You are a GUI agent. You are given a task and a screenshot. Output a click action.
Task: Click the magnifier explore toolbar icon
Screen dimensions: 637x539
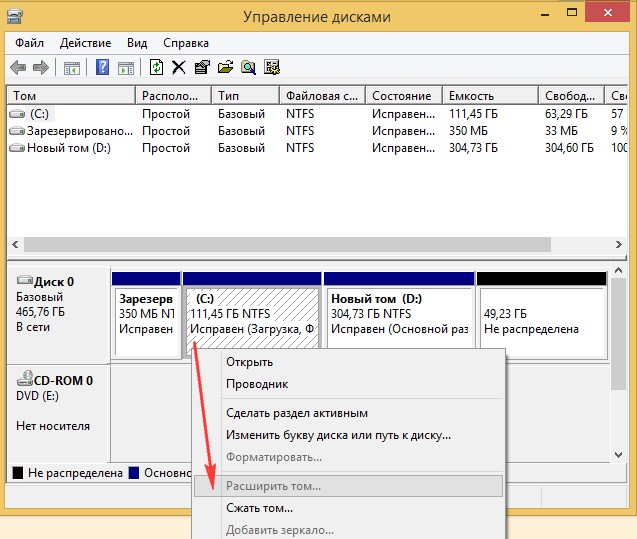pos(248,67)
